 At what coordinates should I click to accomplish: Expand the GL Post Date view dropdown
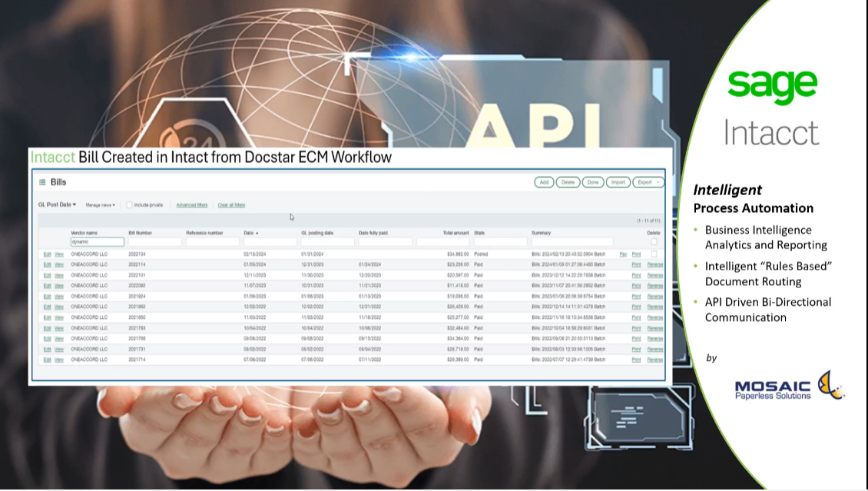(57, 205)
